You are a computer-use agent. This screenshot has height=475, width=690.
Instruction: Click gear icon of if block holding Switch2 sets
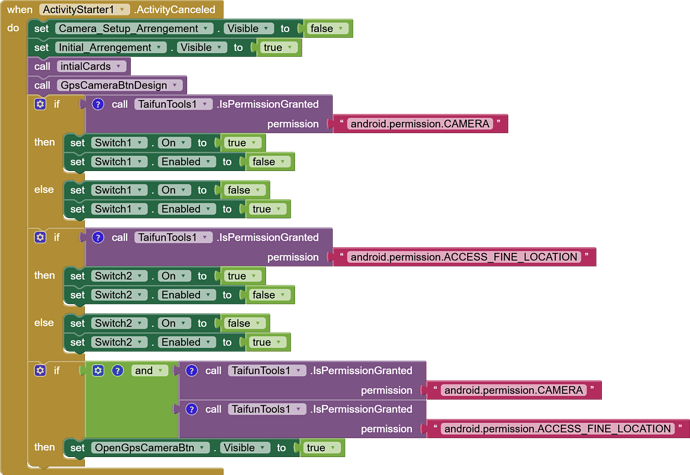40,237
